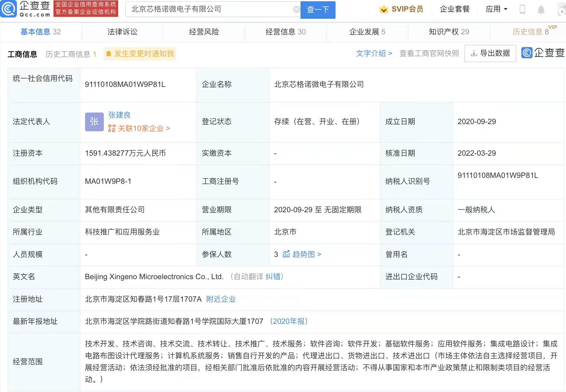Select registered address 北京市海淀区知春路1号17层1707A
The height and width of the screenshot is (392, 566).
143,299
